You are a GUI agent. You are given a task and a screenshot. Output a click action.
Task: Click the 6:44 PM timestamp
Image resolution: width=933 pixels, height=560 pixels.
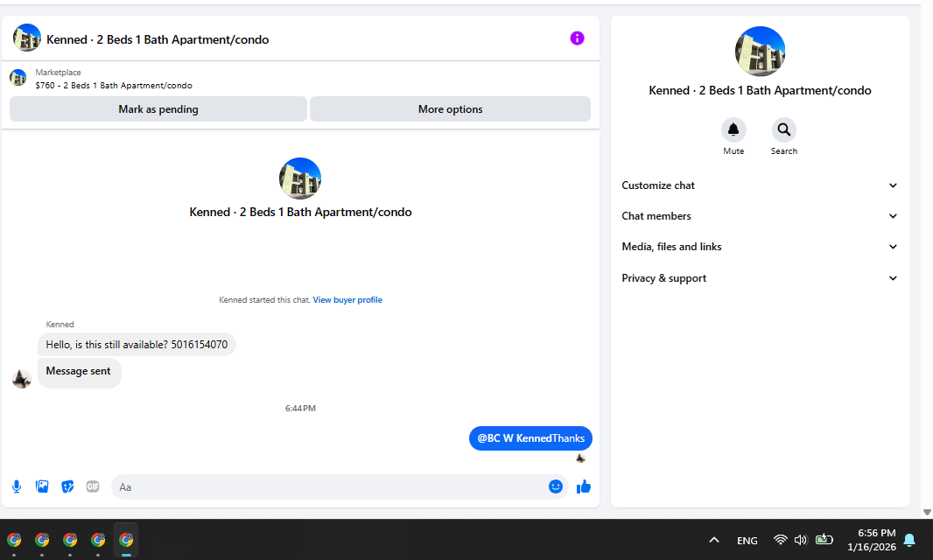pos(300,409)
